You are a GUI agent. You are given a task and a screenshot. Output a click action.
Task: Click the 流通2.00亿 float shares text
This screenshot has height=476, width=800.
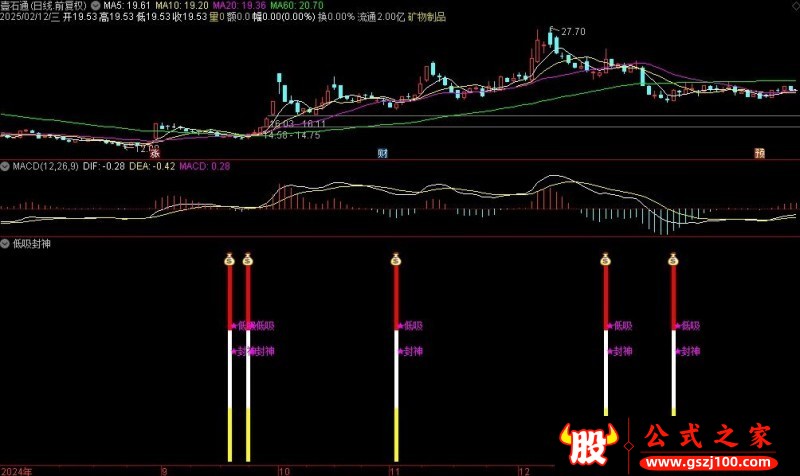click(x=381, y=17)
